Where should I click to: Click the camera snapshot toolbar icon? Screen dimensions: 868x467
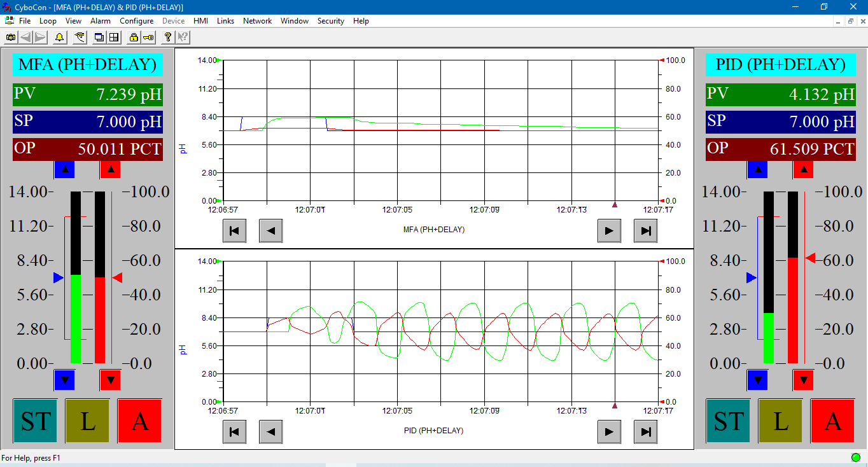click(x=11, y=38)
